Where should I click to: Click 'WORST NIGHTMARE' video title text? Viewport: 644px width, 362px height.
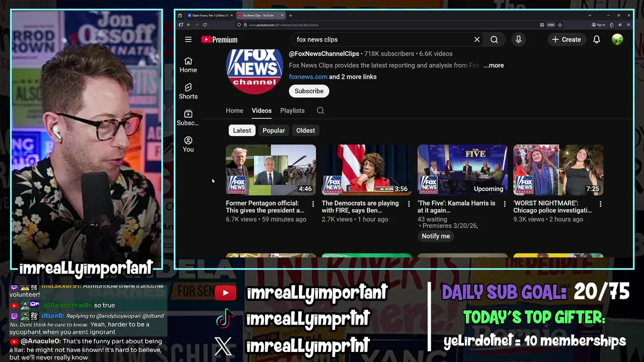[x=552, y=207]
